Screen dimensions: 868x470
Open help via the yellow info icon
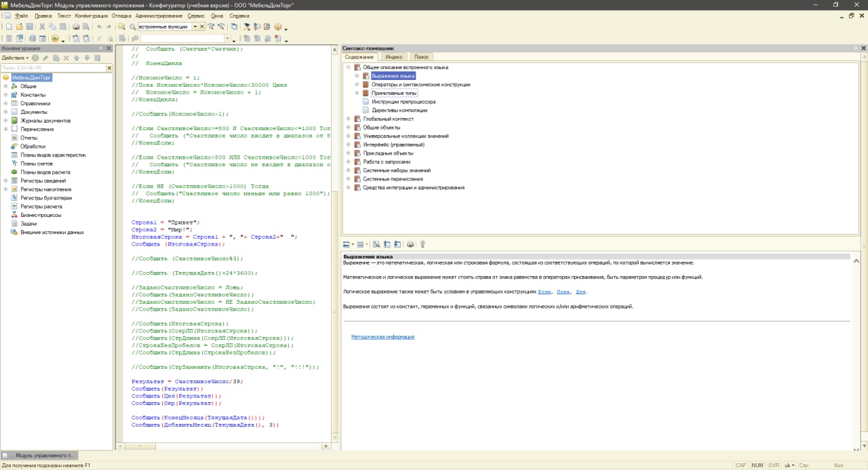278,26
